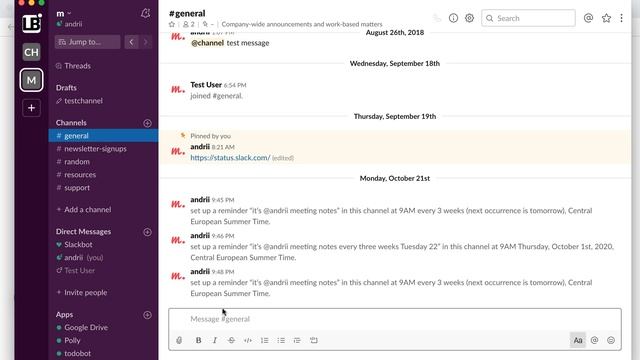
Task: Click the Test User name in messages
Action: click(x=206, y=84)
